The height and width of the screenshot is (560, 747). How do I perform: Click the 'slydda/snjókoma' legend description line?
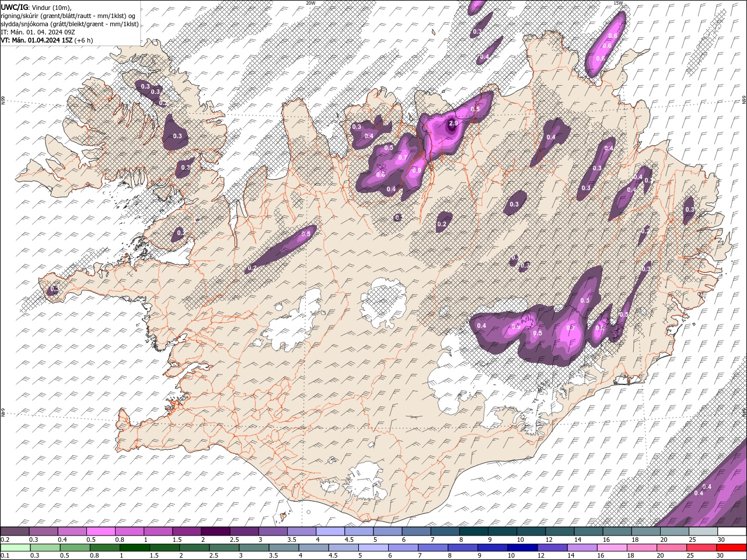pyautogui.click(x=69, y=24)
